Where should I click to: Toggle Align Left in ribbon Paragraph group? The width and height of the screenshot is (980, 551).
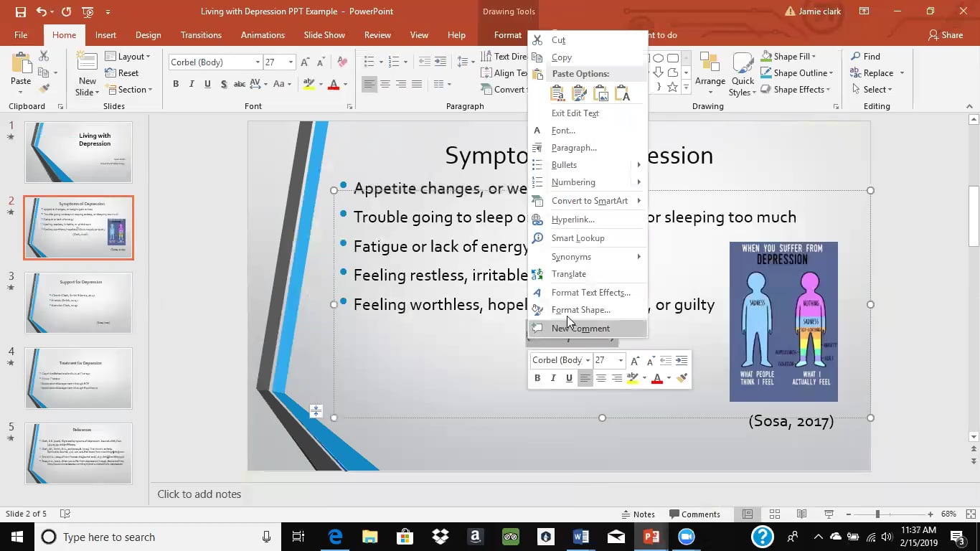pyautogui.click(x=369, y=84)
